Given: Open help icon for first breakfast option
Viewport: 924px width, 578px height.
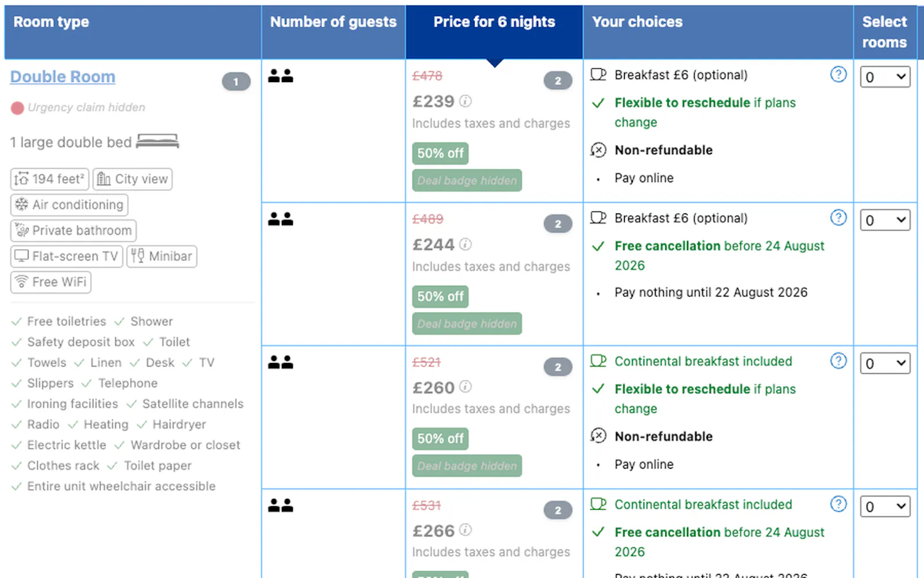Looking at the screenshot, I should (839, 75).
